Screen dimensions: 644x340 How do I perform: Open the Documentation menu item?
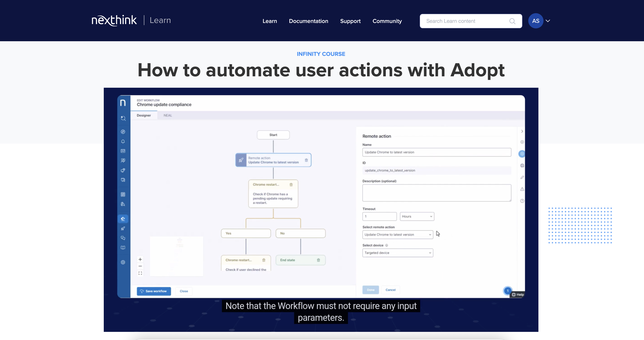point(308,21)
